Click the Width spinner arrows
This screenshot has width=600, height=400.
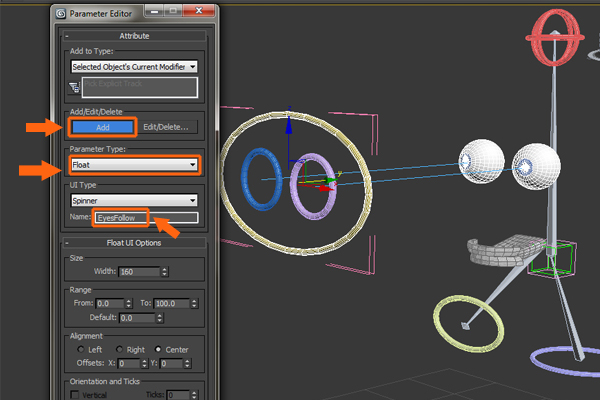(165, 272)
